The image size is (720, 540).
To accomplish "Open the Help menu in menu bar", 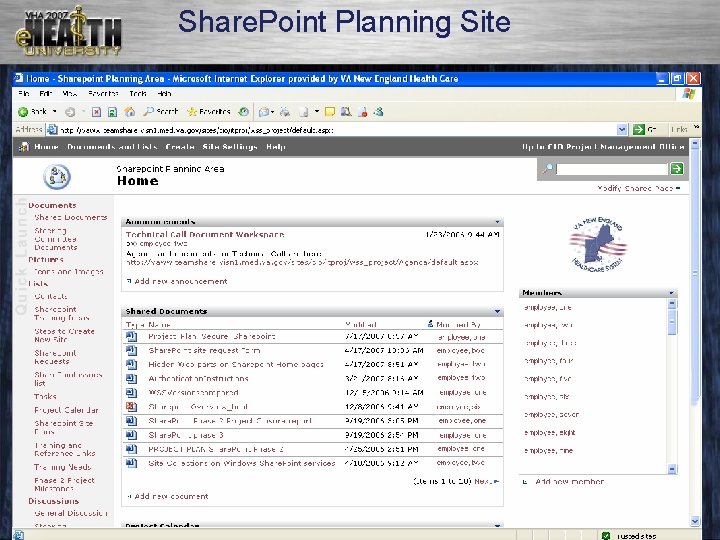I will tap(164, 94).
